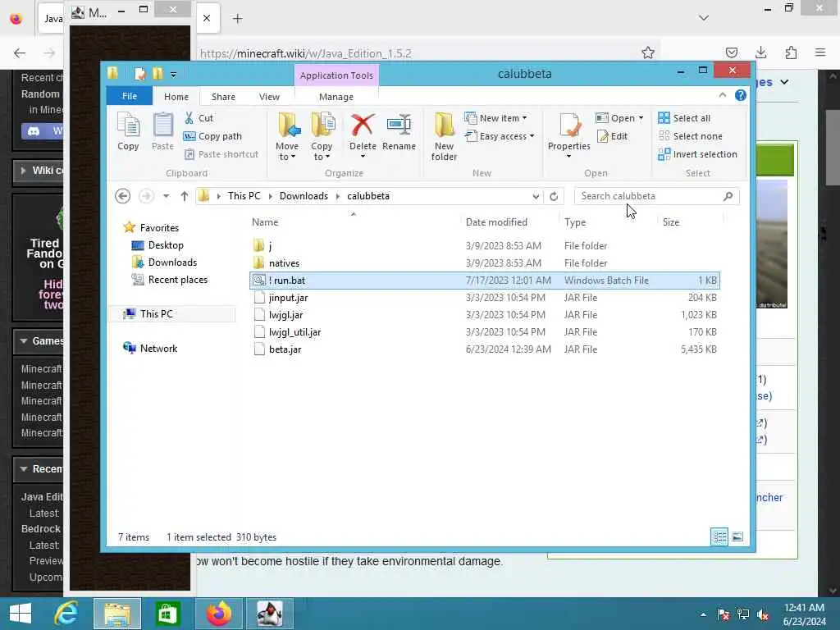
Task: Collapse the ribbon with the chevron
Action: [723, 95]
